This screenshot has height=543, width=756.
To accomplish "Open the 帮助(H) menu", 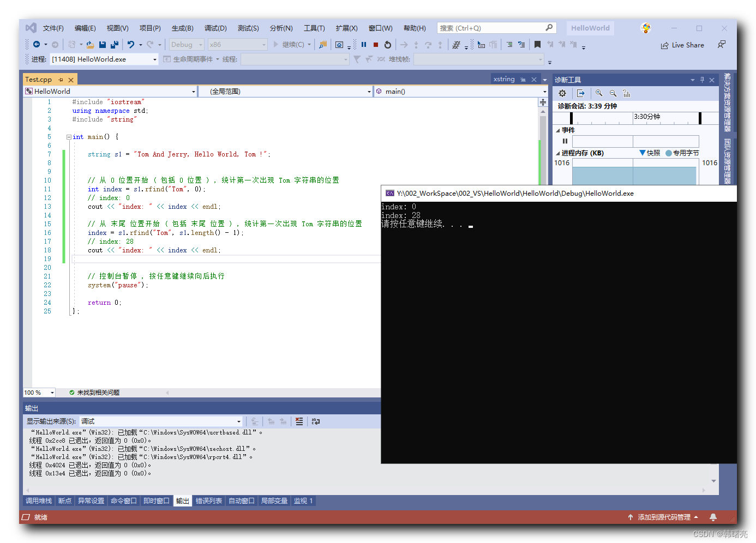I will [x=415, y=28].
